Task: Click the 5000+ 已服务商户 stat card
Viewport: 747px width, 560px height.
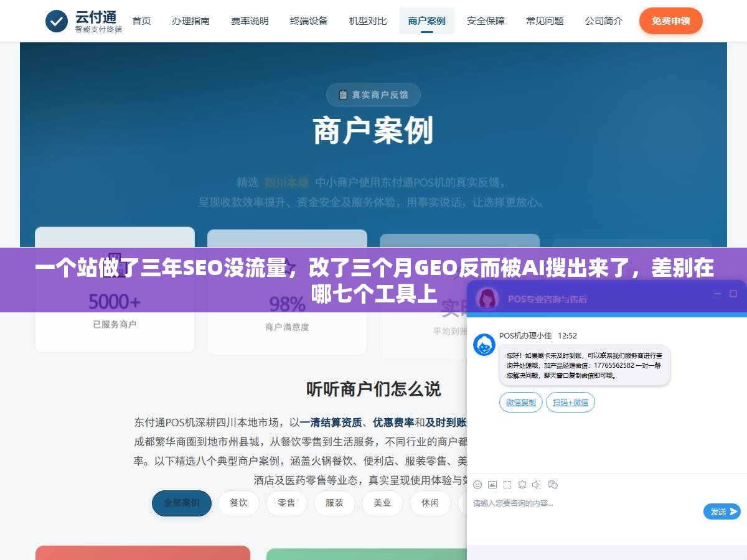Action: click(x=115, y=289)
